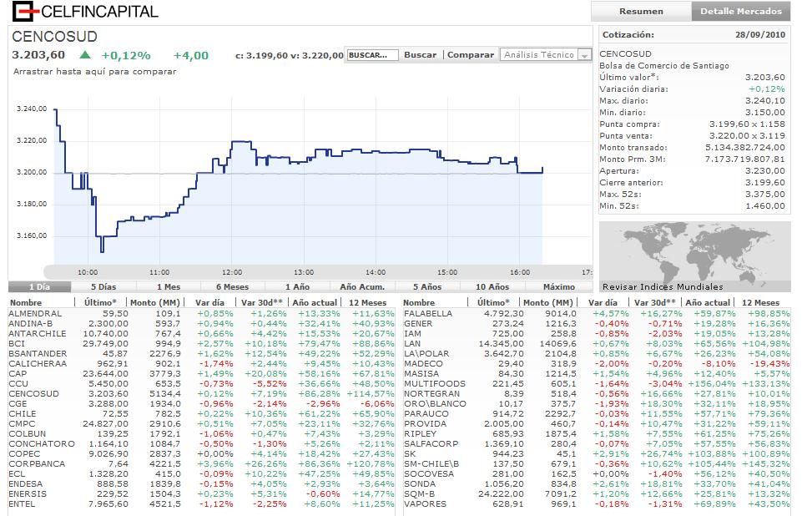812x516 pixels.
Task: Select the 5 Días chart range
Action: pos(103,286)
